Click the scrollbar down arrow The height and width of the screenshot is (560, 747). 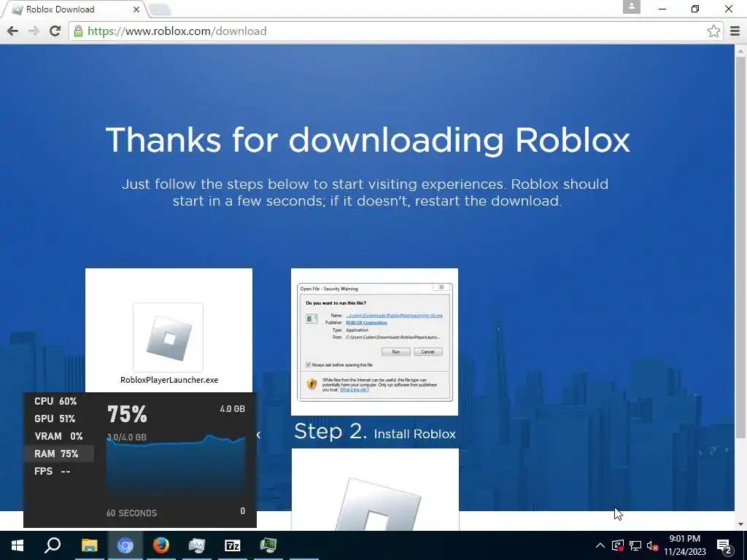[740, 524]
